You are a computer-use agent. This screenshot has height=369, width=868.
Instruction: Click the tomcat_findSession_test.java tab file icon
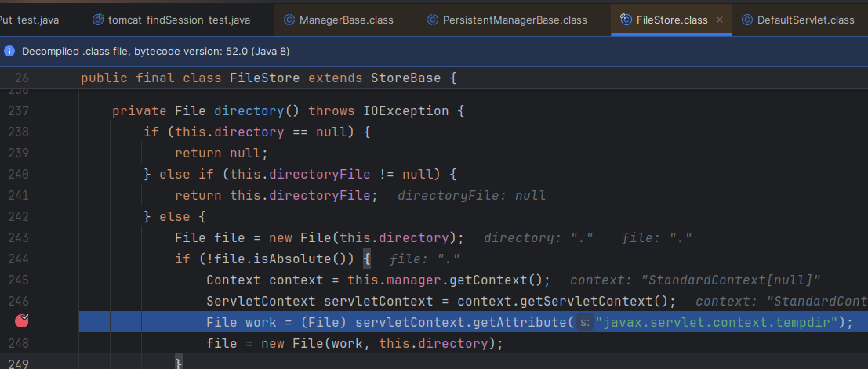(98, 20)
